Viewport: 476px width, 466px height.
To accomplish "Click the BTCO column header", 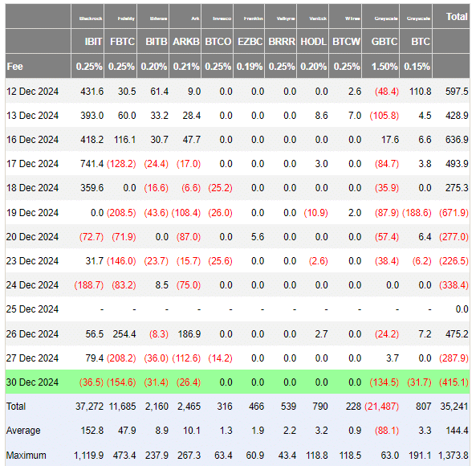I will (218, 41).
